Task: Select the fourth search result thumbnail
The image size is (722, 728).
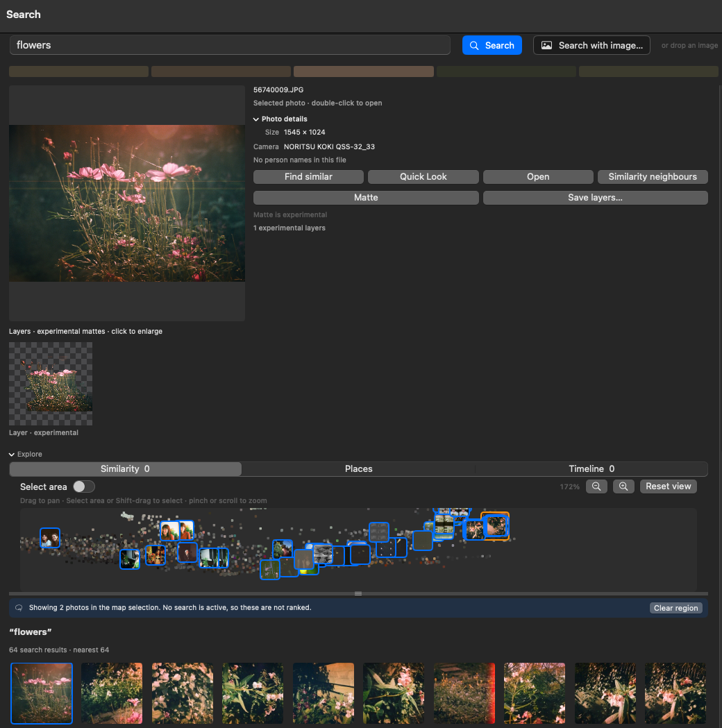Action: 253,693
